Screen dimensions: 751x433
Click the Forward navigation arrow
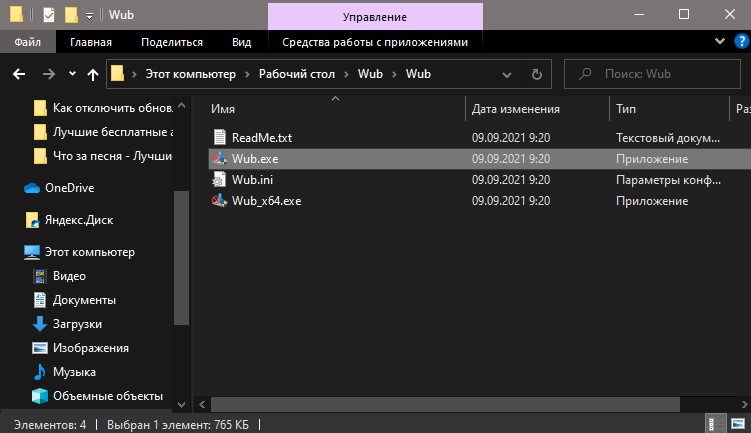tap(48, 74)
